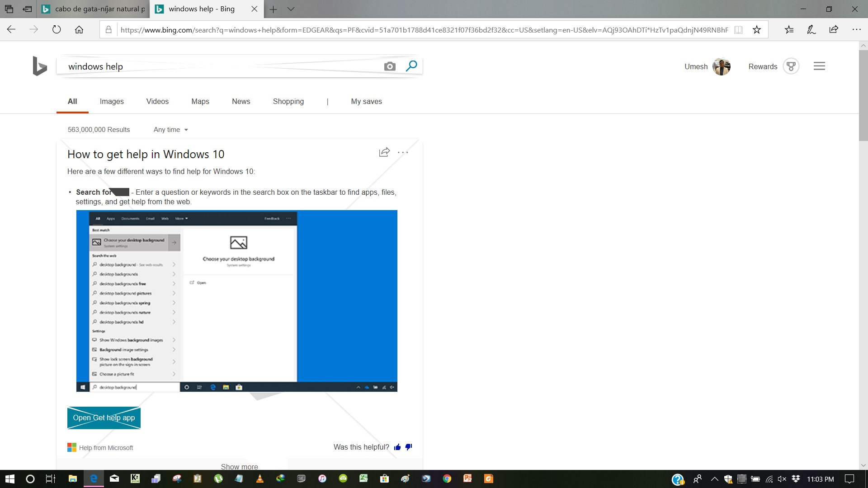Screen dimensions: 868x488
Task: Click Help from Microsoft link
Action: [x=106, y=448]
